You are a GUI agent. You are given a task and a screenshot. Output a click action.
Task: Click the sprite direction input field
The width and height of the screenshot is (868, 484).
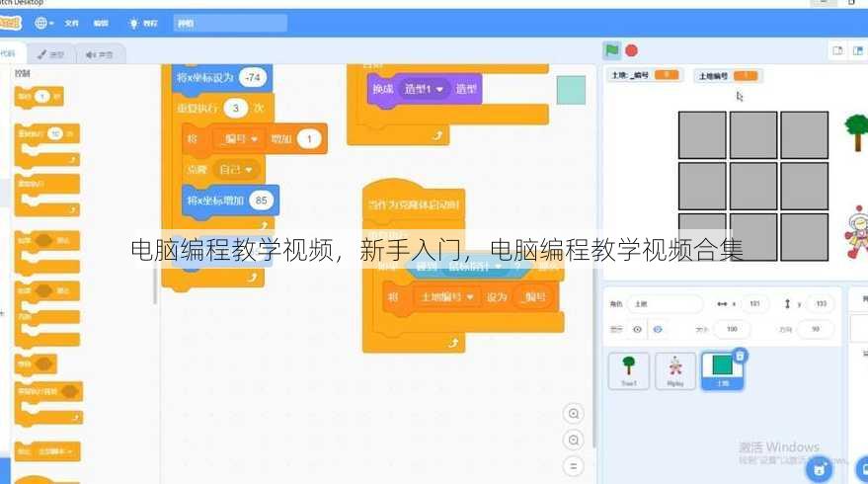click(815, 330)
